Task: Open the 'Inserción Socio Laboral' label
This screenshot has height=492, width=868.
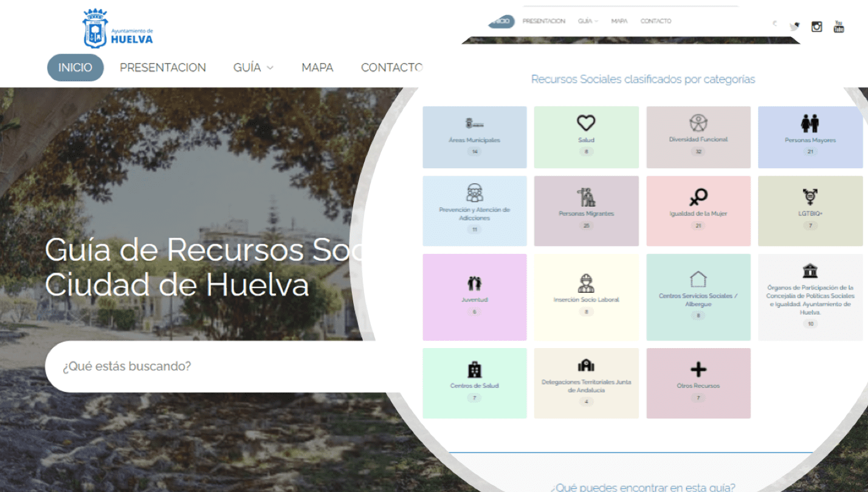Action: [x=586, y=300]
